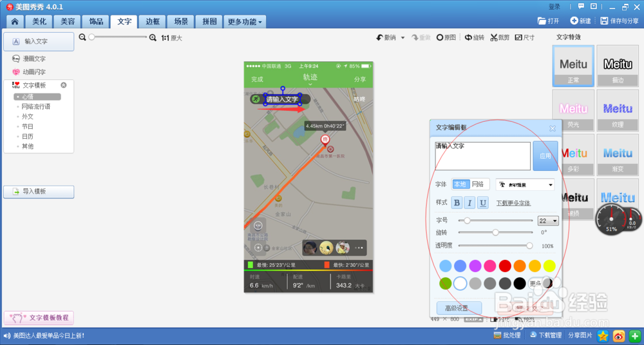Image resolution: width=644 pixels, height=345 pixels.
Task: Select 节日 template category
Action: click(28, 126)
